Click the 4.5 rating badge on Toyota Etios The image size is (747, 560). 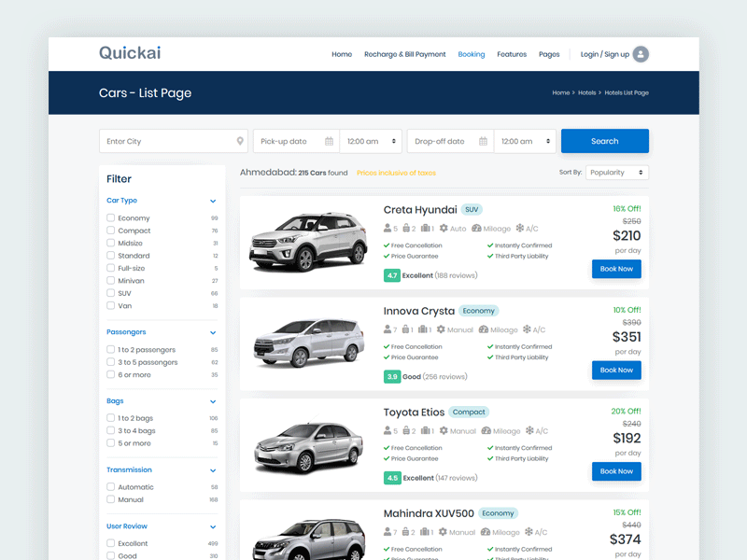(x=392, y=478)
